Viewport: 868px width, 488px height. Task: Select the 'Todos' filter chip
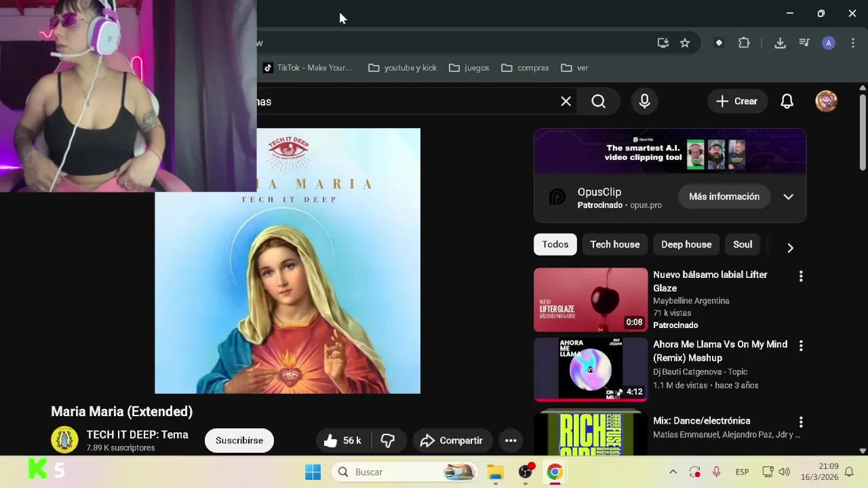[555, 245]
